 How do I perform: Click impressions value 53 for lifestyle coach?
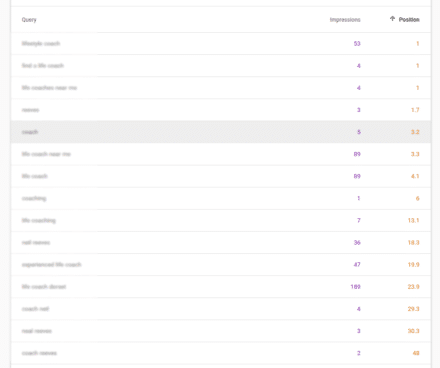(x=357, y=44)
